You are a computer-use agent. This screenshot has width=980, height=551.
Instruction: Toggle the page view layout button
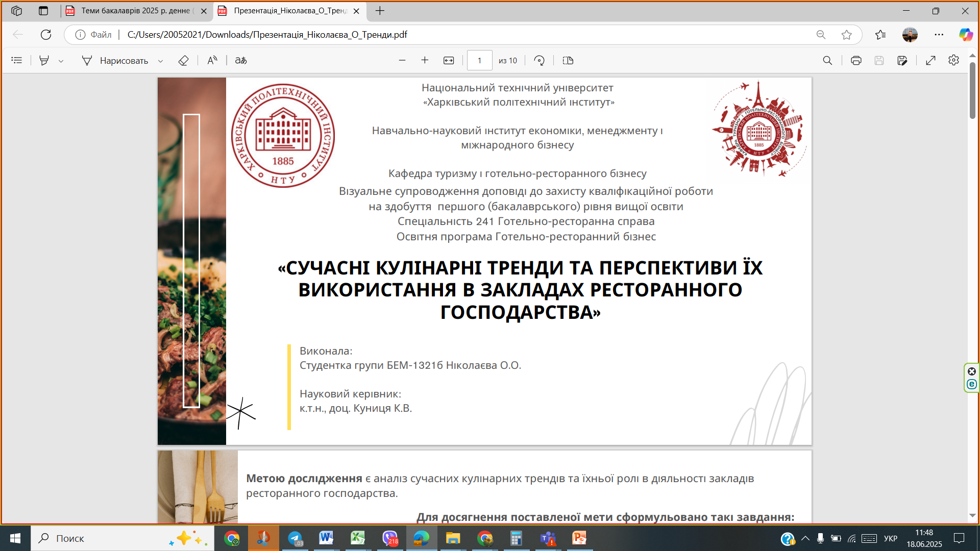tap(568, 60)
